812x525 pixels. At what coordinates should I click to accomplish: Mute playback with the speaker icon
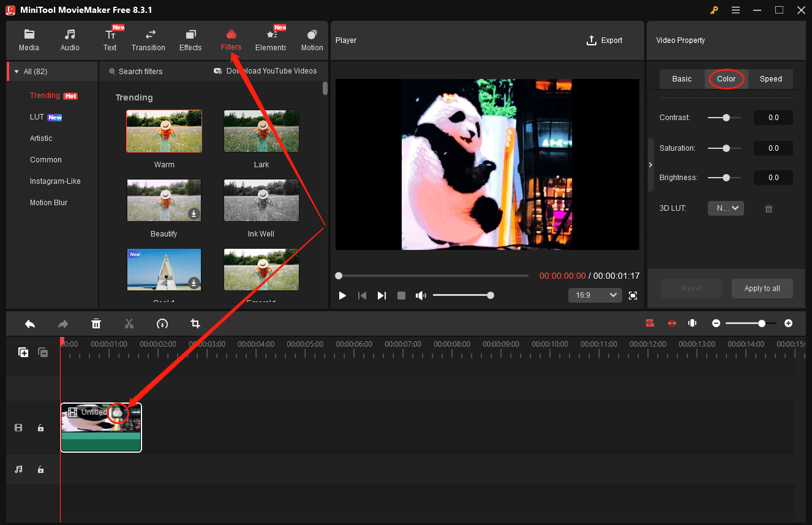421,295
